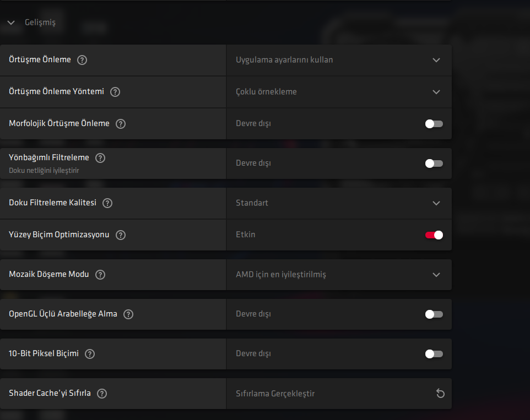Show Mozaik Döşeme Modu help icon
The image size is (530, 420).
coord(100,275)
